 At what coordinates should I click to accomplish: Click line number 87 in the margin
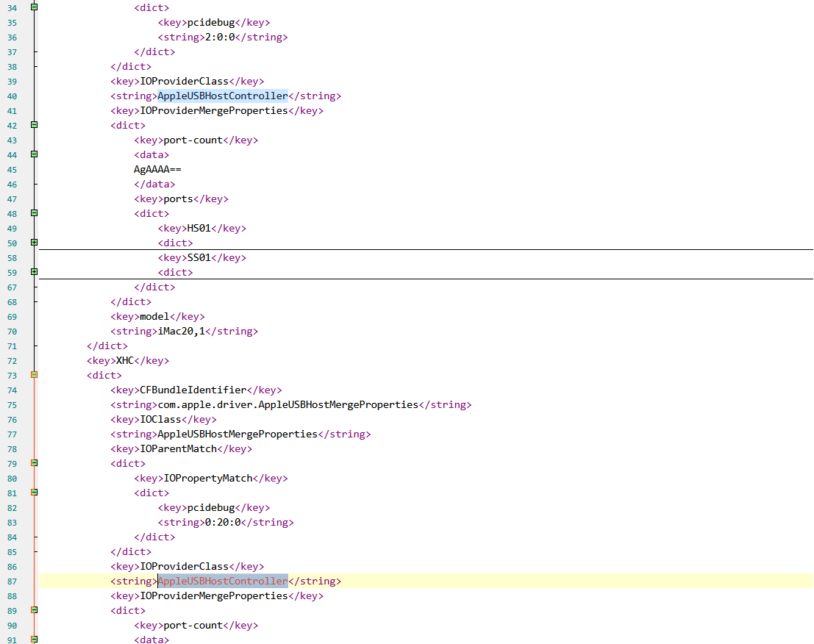coord(13,581)
